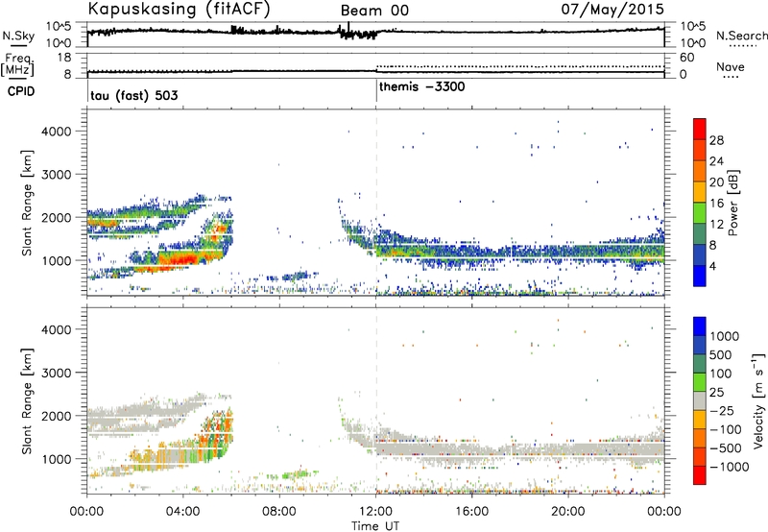The width and height of the screenshot is (768, 532).
Task: Click the '04:00' time axis label
Action: tap(182, 512)
